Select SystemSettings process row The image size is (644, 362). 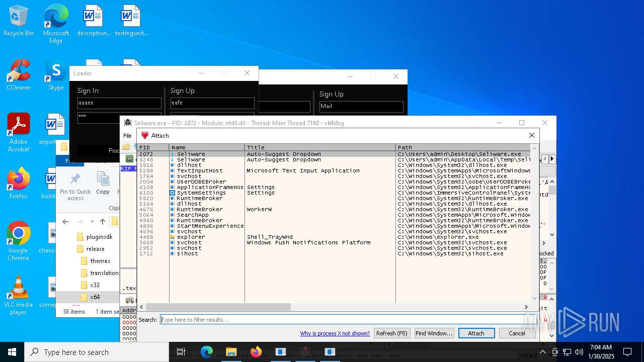tap(334, 193)
